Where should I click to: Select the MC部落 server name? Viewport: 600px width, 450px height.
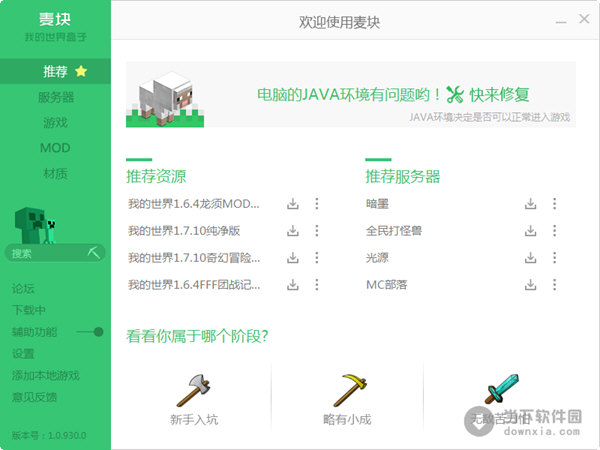tap(386, 285)
